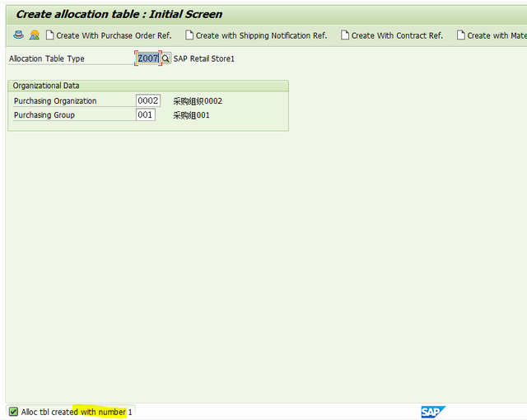Click the 'Purchasing Group' label
The image size is (527, 420).
[44, 115]
